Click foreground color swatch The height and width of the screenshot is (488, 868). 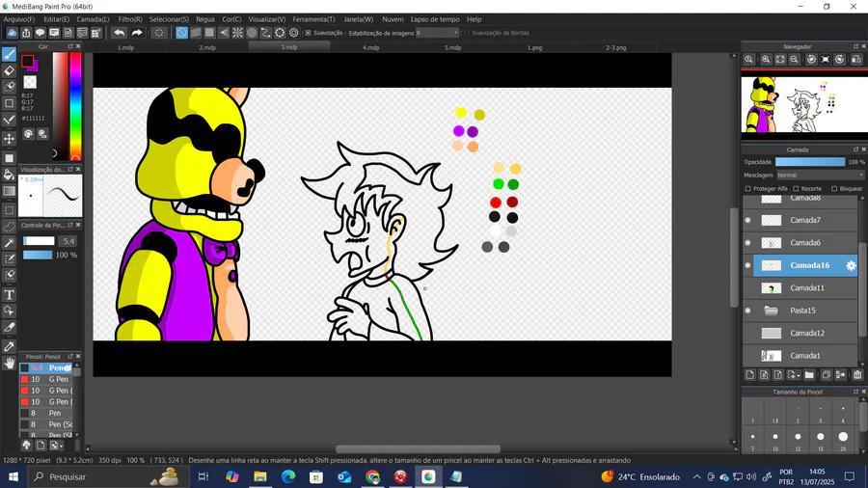28,61
